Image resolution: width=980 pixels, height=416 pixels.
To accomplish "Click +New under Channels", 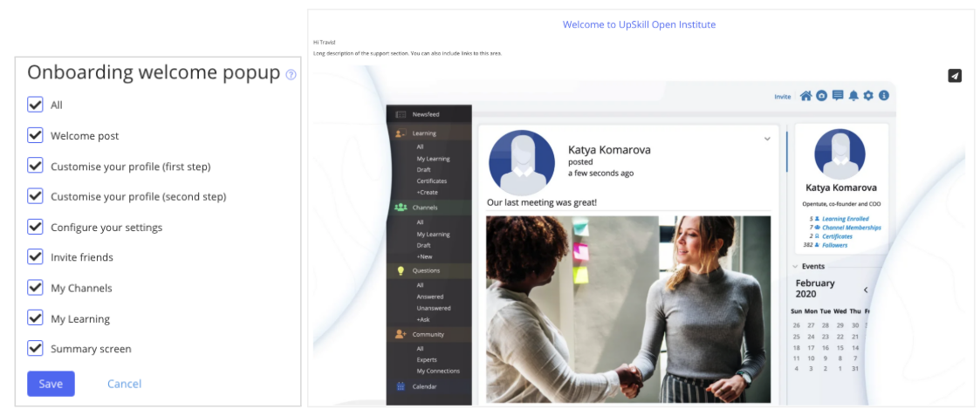I will pyautogui.click(x=424, y=256).
